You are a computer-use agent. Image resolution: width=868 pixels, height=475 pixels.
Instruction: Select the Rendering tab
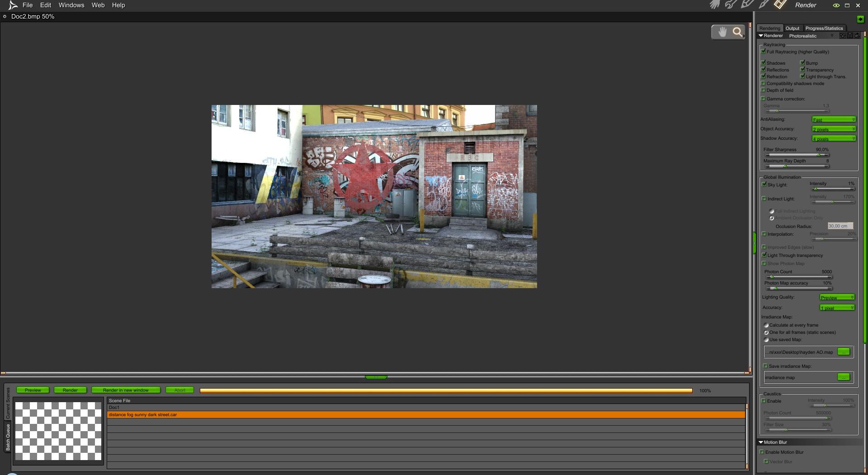coord(770,28)
